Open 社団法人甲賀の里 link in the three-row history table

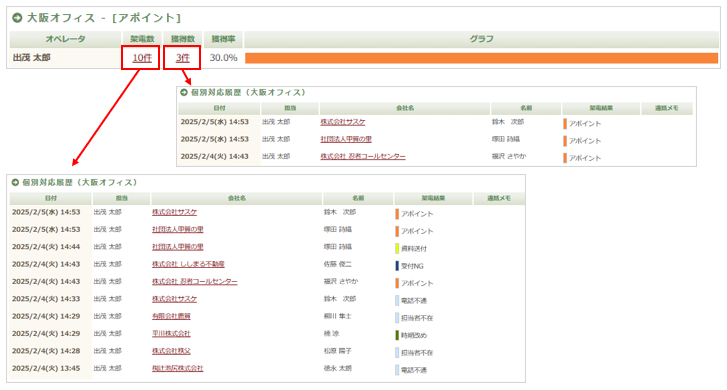[346, 139]
